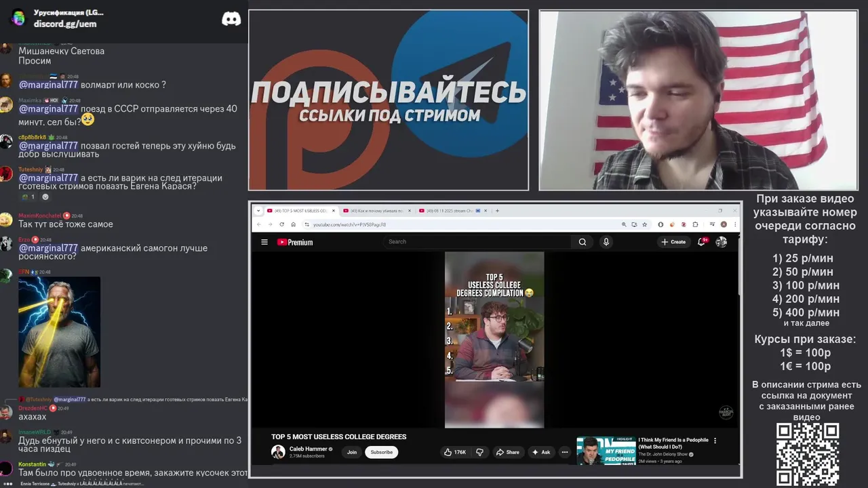Open YouTube notifications bell
This screenshot has width=868, height=488.
(701, 242)
